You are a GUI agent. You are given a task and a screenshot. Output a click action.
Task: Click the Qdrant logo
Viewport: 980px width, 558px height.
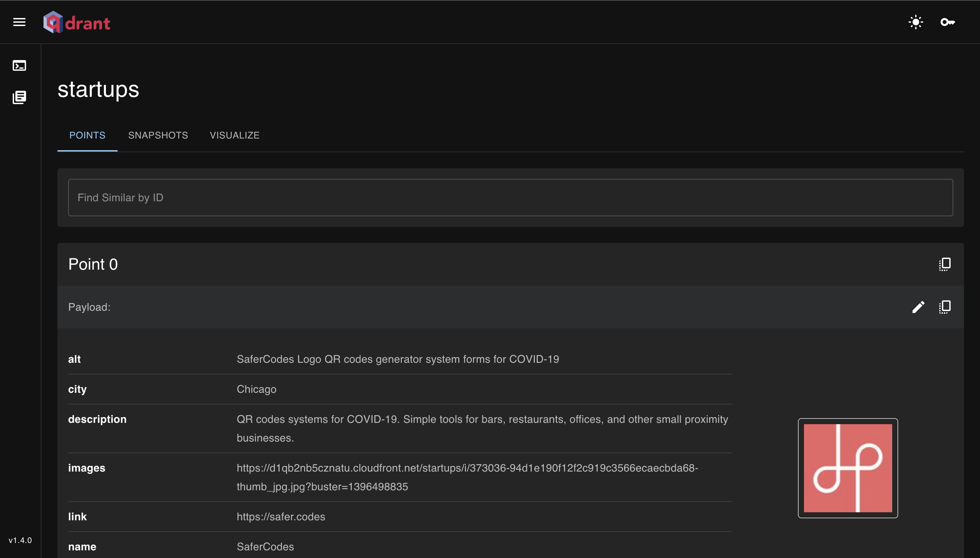coord(77,23)
